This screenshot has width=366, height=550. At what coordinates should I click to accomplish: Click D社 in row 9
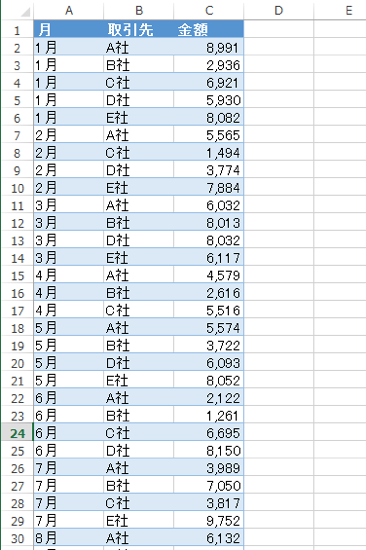[139, 170]
